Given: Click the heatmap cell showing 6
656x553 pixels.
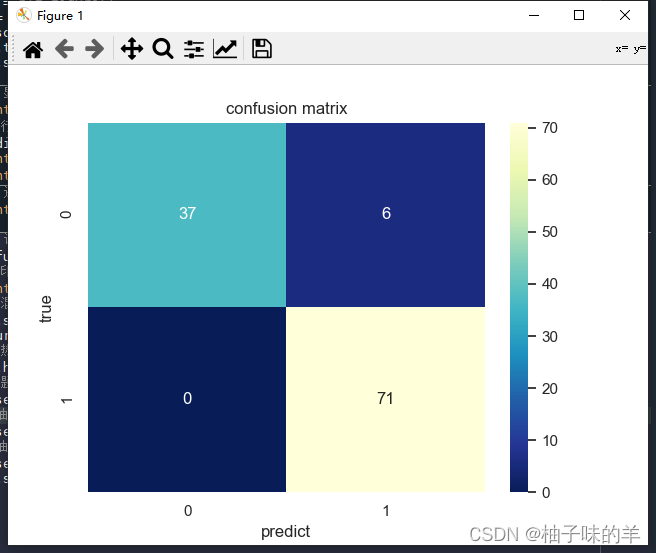Looking at the screenshot, I should (x=386, y=215).
